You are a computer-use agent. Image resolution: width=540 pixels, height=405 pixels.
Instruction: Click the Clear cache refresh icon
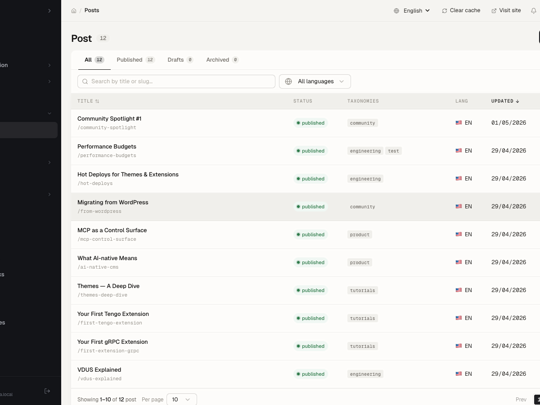(444, 11)
